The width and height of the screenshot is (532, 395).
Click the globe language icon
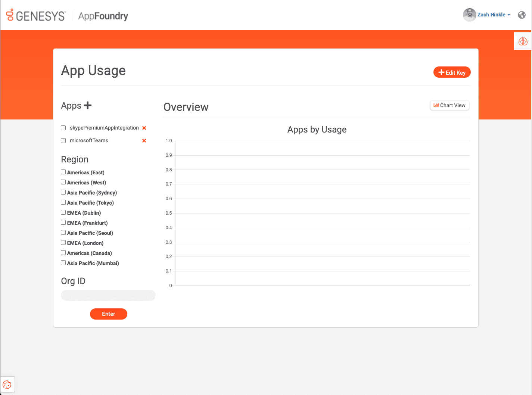(522, 15)
